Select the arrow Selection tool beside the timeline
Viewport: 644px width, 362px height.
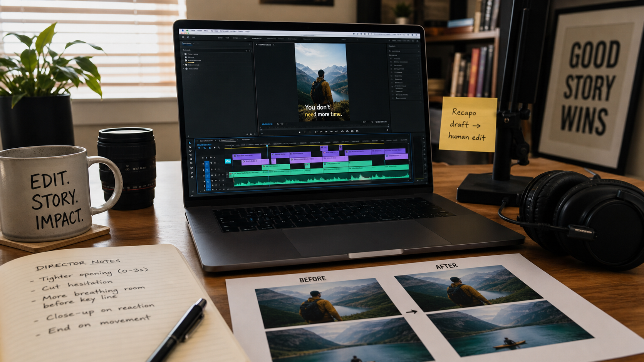pos(190,143)
